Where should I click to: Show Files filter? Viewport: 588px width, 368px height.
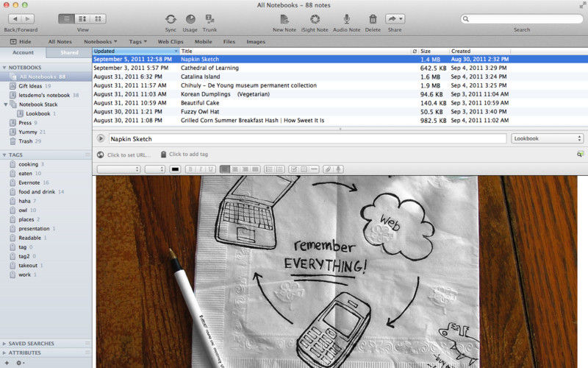pyautogui.click(x=229, y=42)
